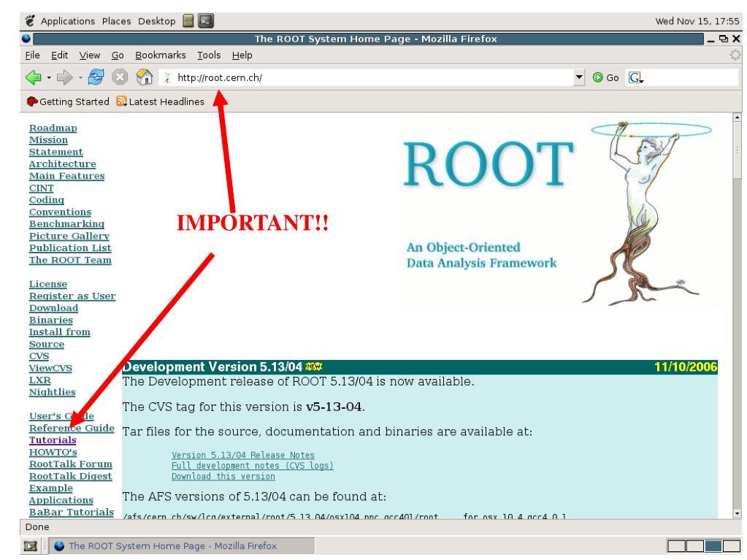Launch the terminal from the top panel
The image size is (747, 560).
tap(206, 21)
